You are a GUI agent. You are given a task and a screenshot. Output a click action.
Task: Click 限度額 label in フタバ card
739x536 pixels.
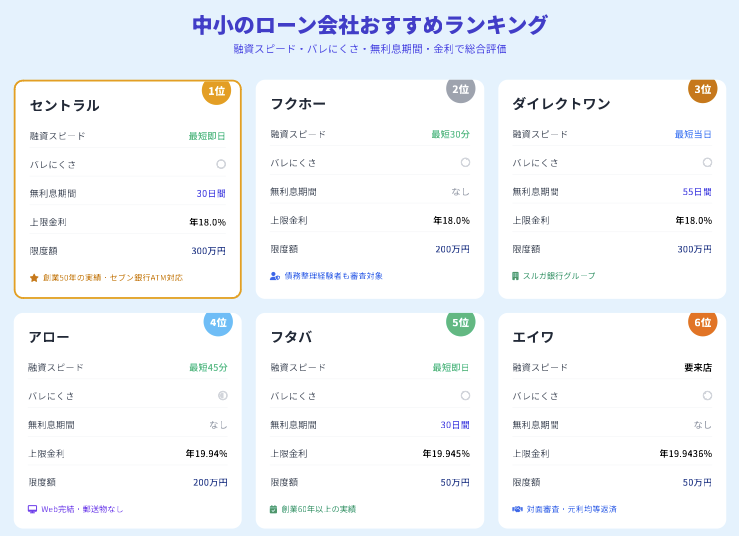coord(284,482)
